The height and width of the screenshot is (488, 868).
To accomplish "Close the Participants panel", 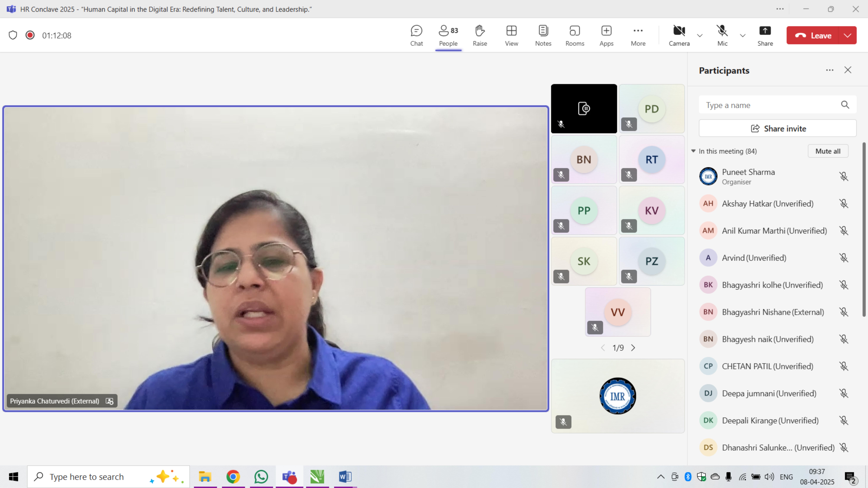I will point(848,70).
